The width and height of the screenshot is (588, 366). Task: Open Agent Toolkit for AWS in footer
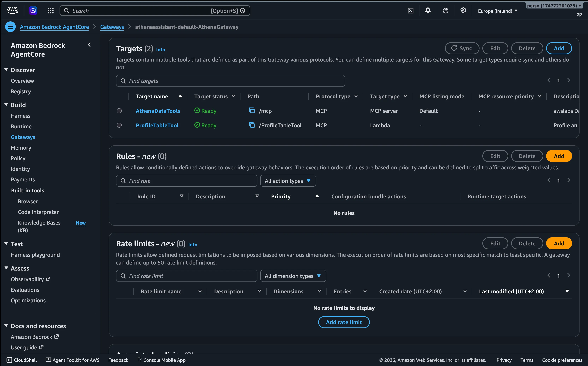[73, 360]
